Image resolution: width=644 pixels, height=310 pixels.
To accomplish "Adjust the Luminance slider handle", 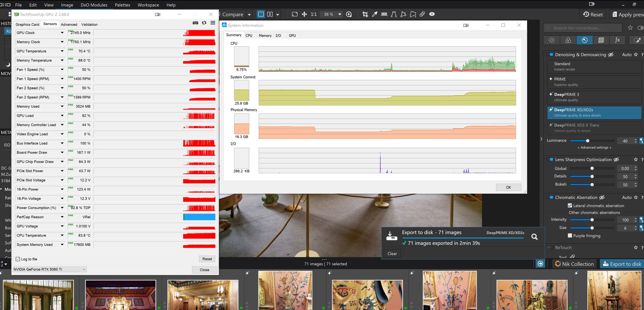I will coord(587,141).
